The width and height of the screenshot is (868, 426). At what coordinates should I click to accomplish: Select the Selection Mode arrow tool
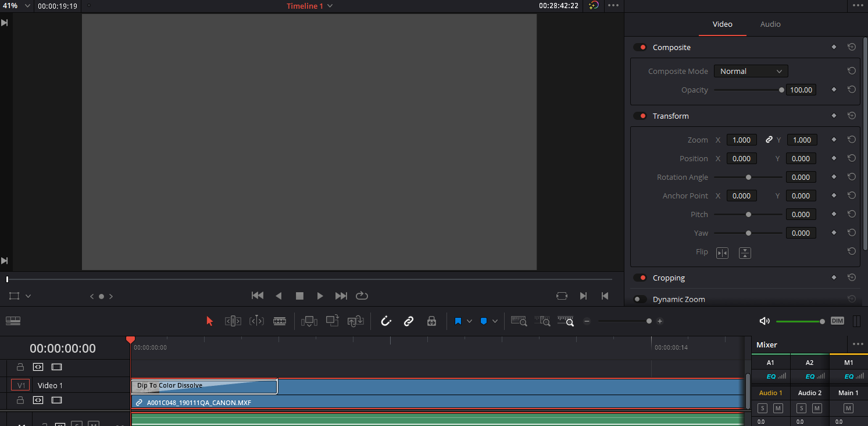pos(210,321)
